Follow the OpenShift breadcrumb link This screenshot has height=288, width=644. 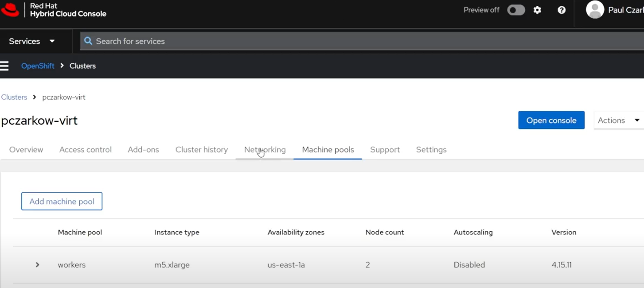coord(38,66)
